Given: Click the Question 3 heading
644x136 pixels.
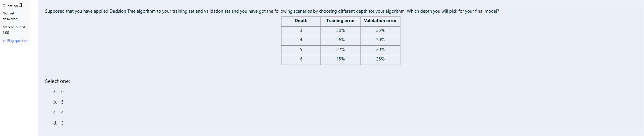Looking at the screenshot, I should (12, 6).
